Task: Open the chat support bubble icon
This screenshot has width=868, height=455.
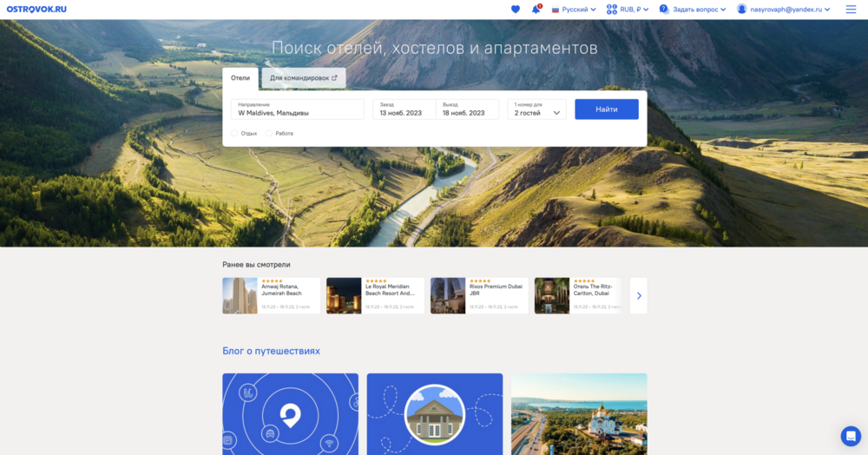Action: (850, 436)
